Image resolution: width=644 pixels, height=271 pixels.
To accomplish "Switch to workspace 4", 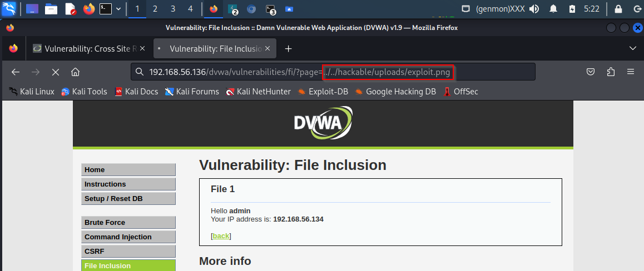I will (190, 9).
